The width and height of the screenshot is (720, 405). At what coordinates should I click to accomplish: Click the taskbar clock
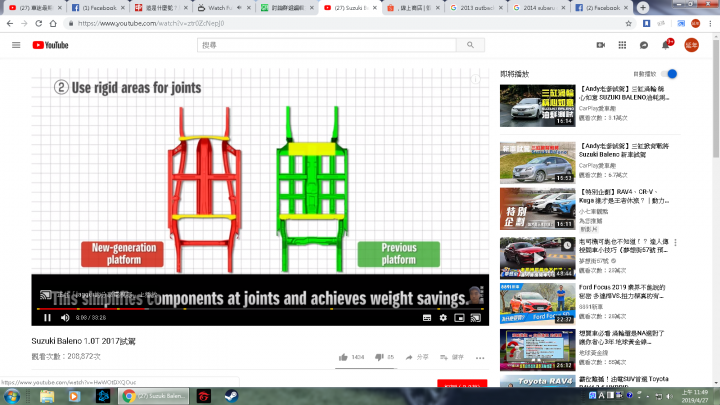point(694,396)
